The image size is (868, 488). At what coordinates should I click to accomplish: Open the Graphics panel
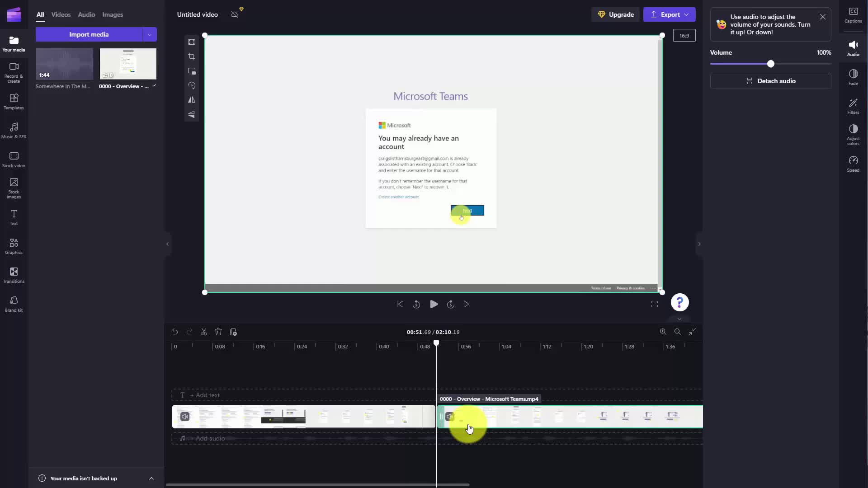coord(14,246)
